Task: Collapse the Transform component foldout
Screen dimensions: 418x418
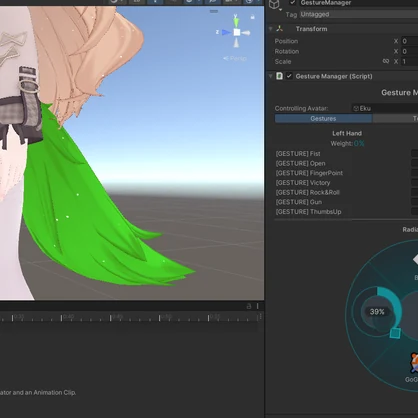Action: [x=271, y=29]
